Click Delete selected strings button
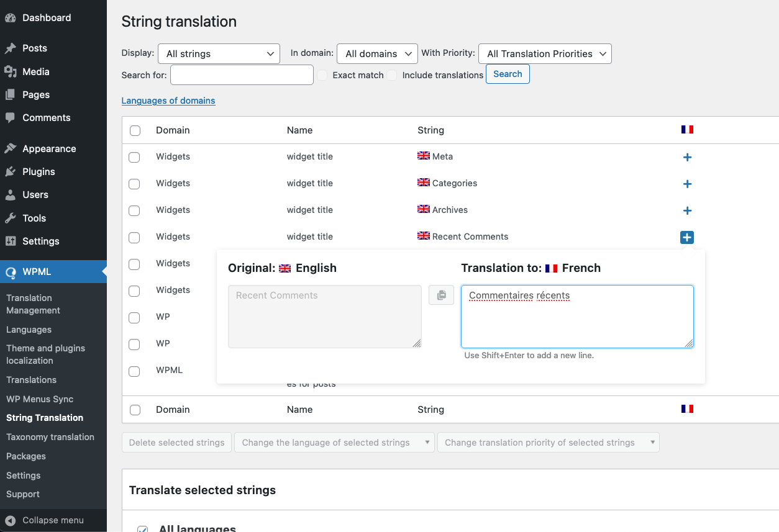The height and width of the screenshot is (532, 779). pyautogui.click(x=177, y=443)
